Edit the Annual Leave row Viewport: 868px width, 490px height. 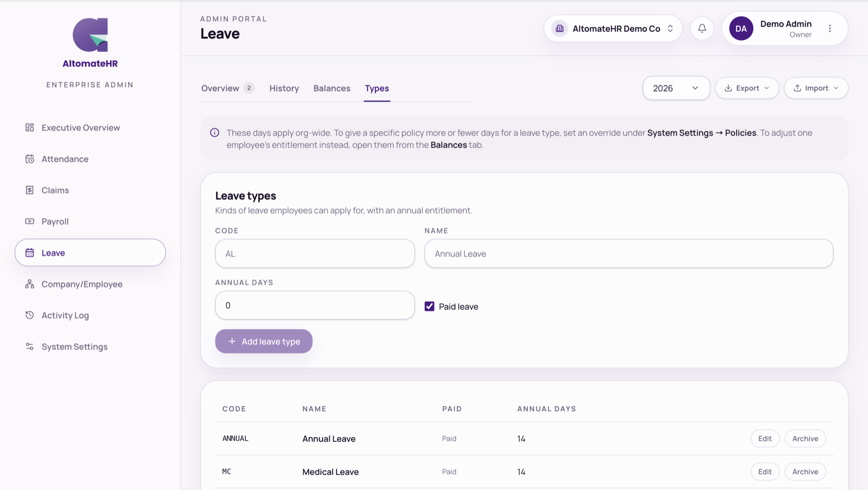[x=765, y=439]
